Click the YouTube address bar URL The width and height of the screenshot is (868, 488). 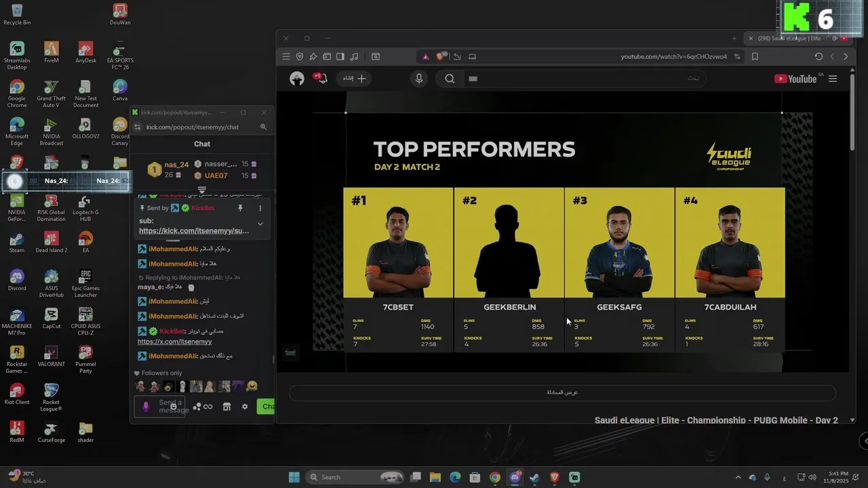673,57
